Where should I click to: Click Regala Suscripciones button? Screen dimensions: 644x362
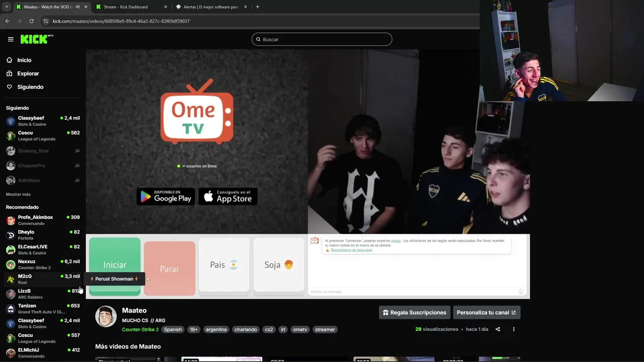point(414,312)
